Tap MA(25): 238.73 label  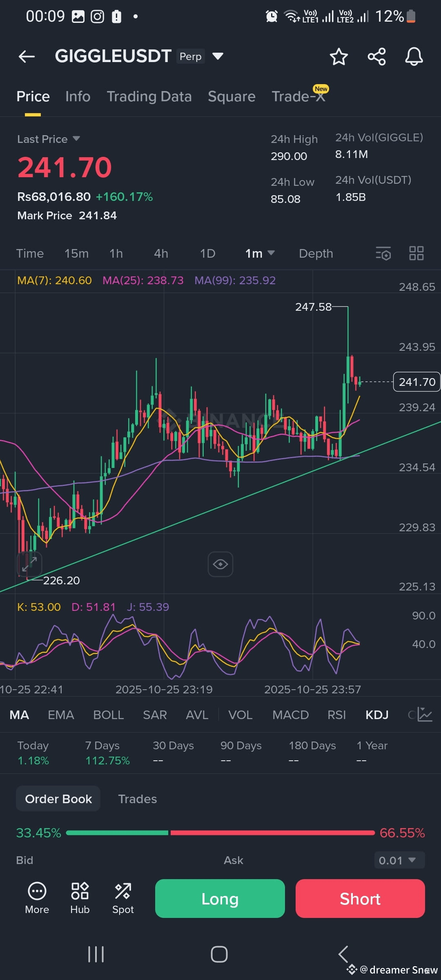point(143,280)
